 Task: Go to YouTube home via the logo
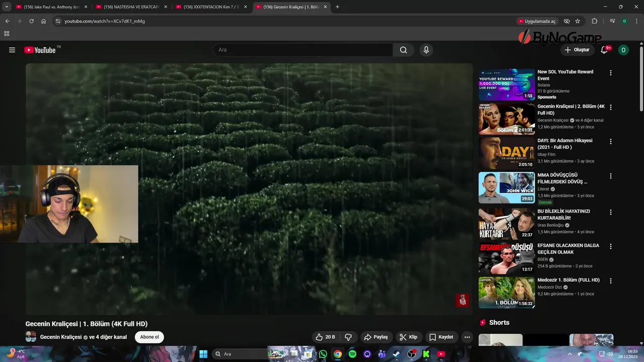(x=40, y=50)
